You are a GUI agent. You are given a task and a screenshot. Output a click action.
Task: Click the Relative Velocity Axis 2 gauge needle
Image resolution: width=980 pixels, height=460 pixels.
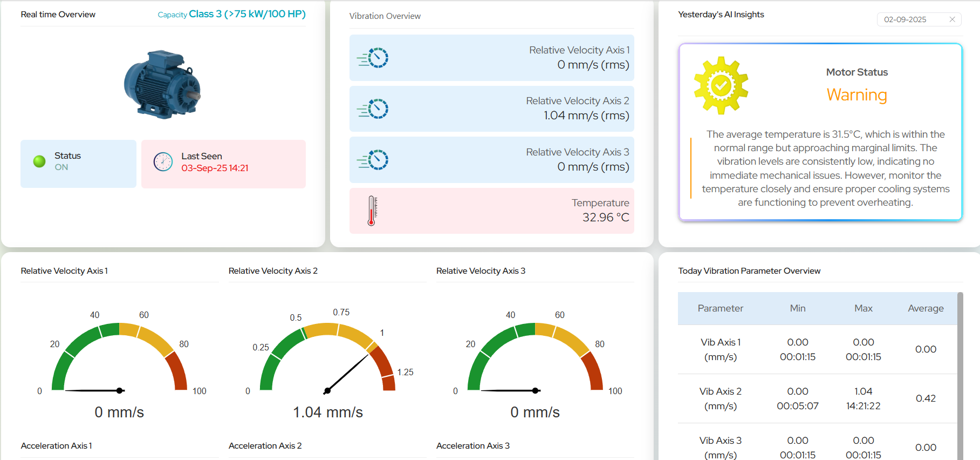(347, 371)
